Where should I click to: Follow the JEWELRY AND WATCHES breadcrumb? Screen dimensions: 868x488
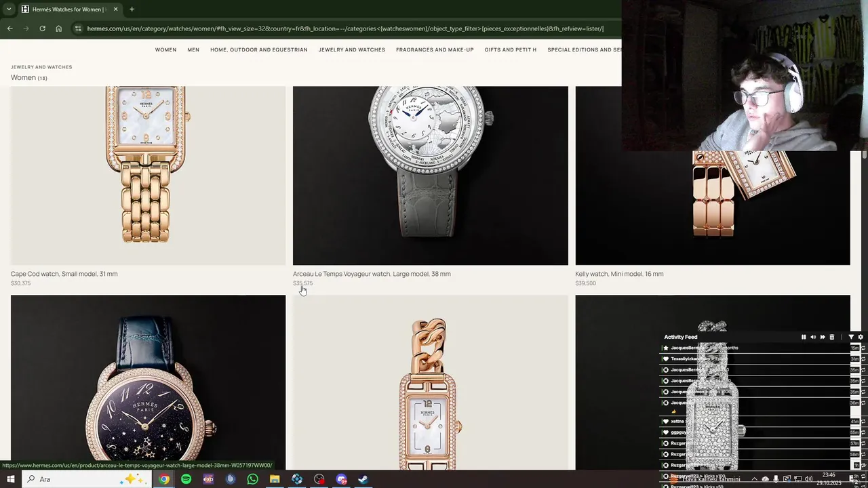(41, 67)
